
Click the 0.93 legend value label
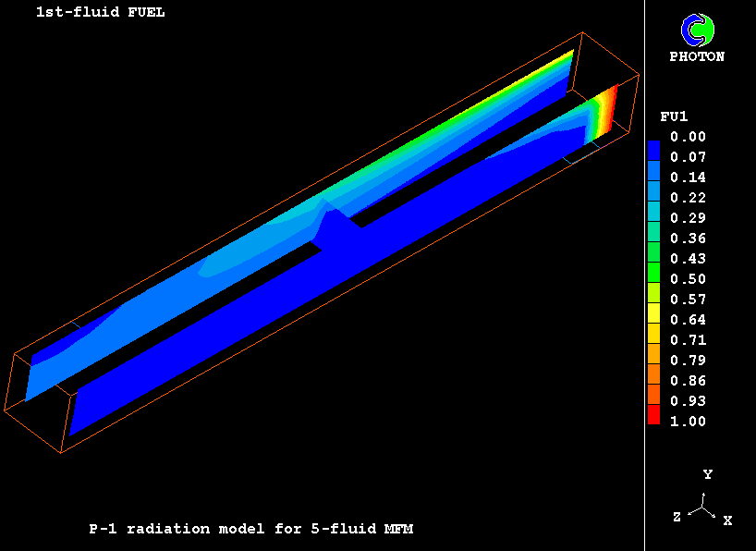pos(688,401)
